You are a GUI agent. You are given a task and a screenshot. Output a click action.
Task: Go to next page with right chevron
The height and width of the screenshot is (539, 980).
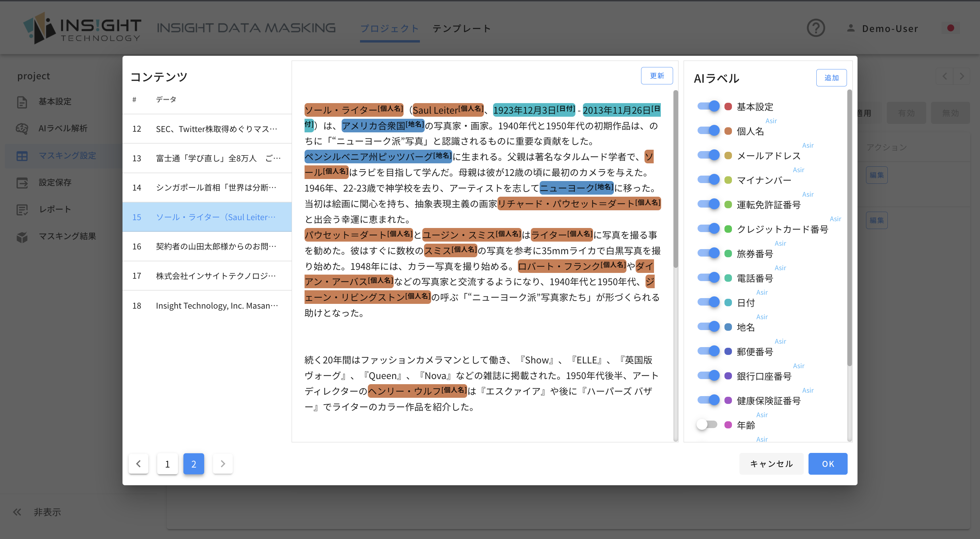coord(223,464)
